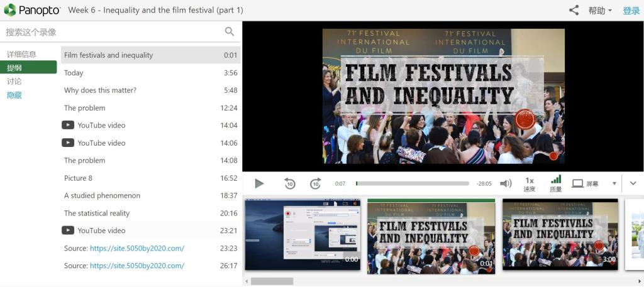
Task: Adjust the 1x playback speed
Action: [530, 183]
